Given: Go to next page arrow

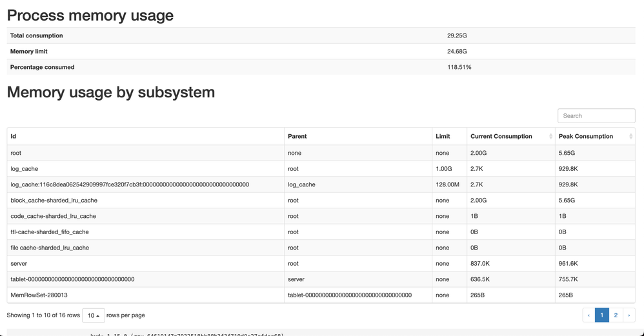Looking at the screenshot, I should (x=629, y=315).
